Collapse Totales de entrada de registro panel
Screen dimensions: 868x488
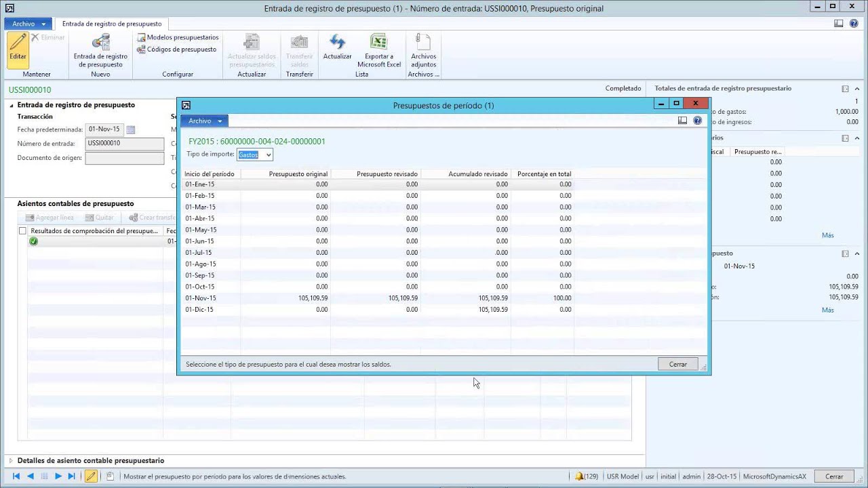pos(857,88)
